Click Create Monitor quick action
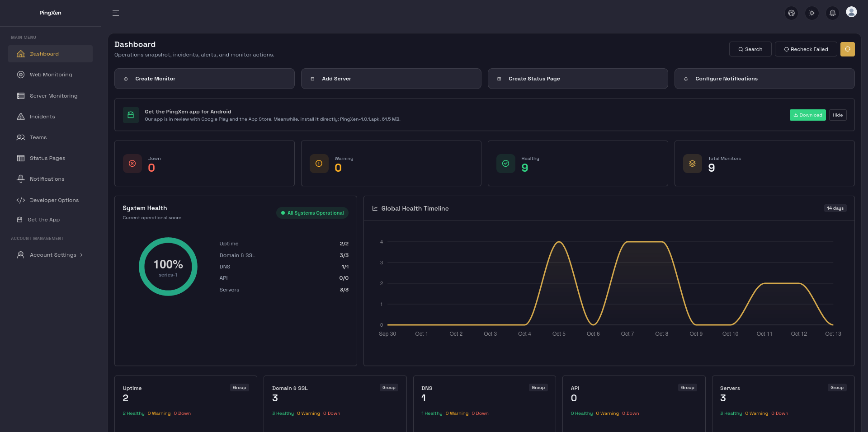 tap(204, 79)
